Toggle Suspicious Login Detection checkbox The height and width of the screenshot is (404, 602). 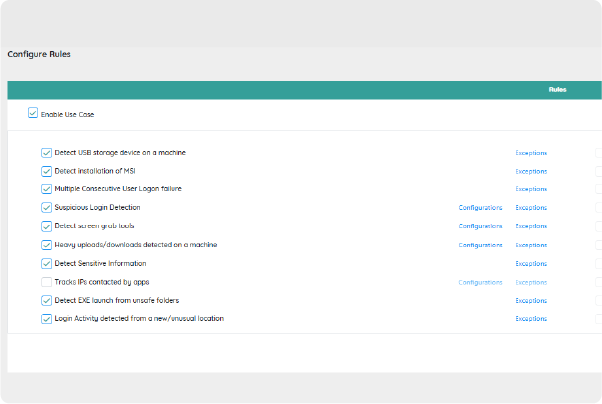(x=46, y=208)
